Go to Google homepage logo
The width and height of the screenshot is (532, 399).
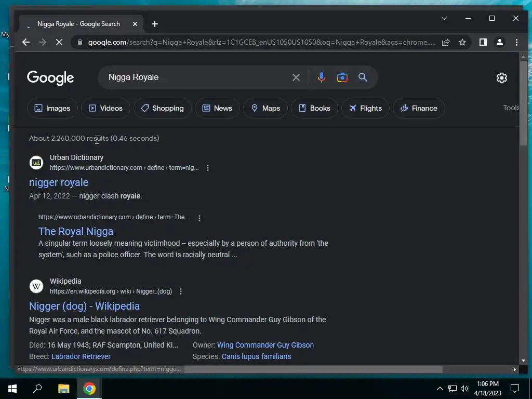50,78
